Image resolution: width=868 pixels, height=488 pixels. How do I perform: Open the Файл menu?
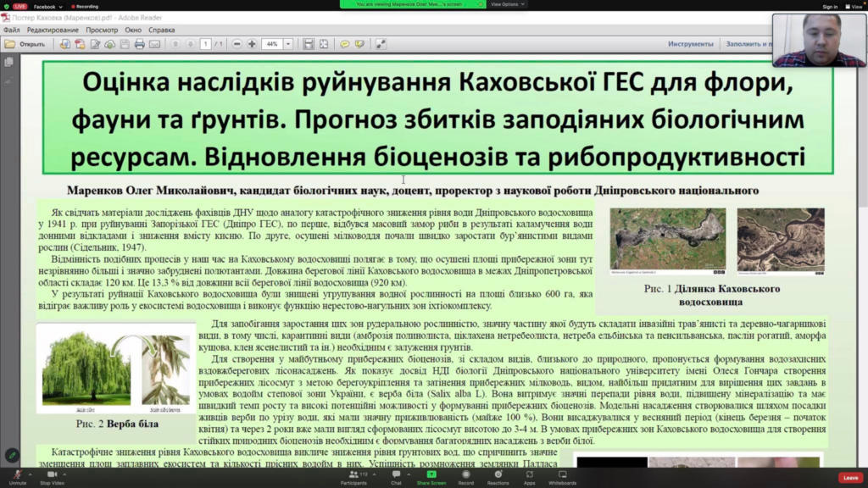point(11,30)
